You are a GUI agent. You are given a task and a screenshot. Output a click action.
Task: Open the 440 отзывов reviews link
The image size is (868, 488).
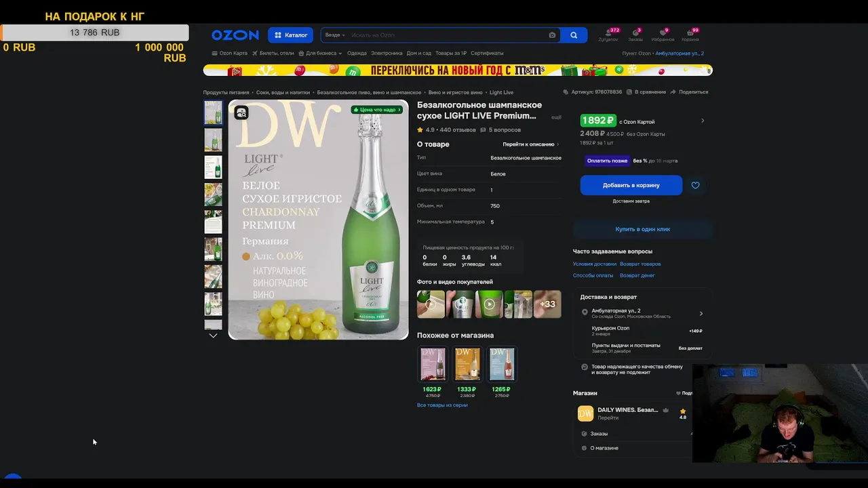(458, 129)
